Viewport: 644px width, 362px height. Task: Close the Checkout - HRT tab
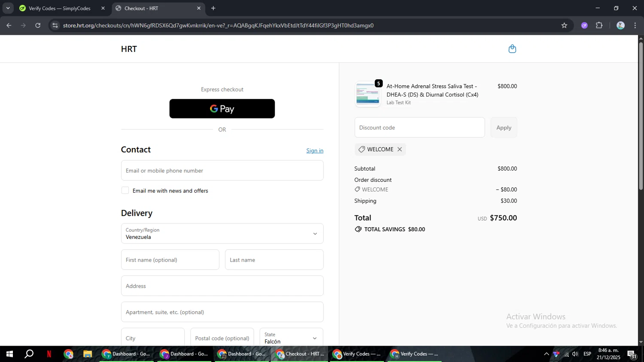pyautogui.click(x=199, y=8)
